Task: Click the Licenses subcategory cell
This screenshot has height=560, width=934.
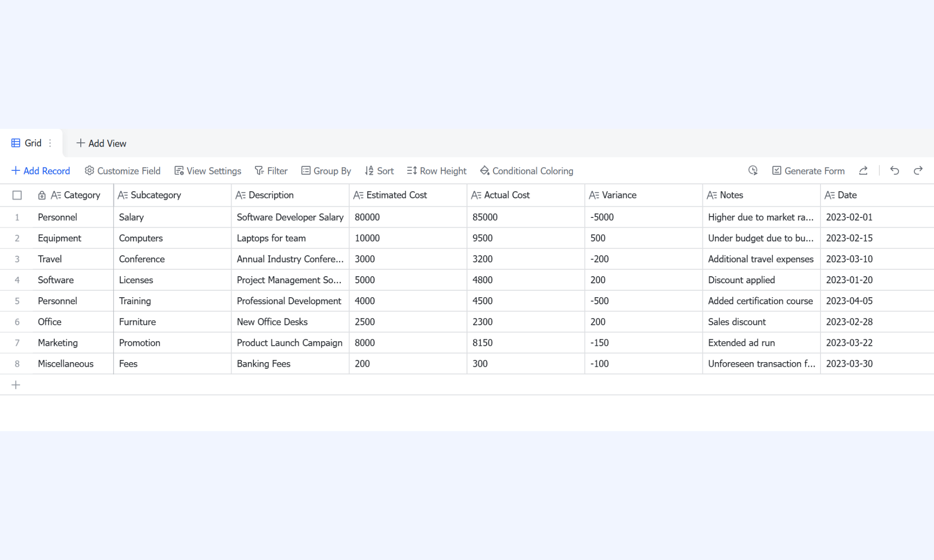Action: click(172, 280)
